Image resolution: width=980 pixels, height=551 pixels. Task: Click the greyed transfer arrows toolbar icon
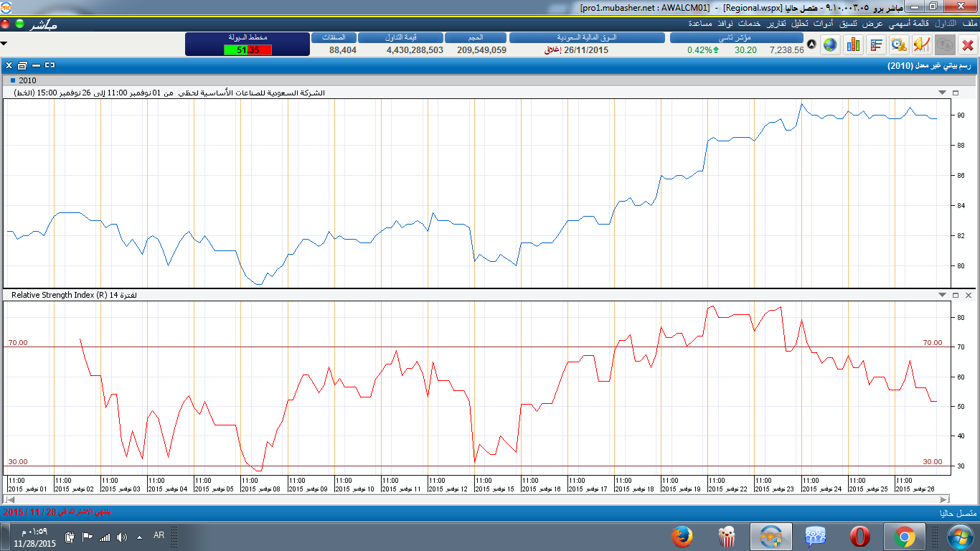pyautogui.click(x=945, y=44)
